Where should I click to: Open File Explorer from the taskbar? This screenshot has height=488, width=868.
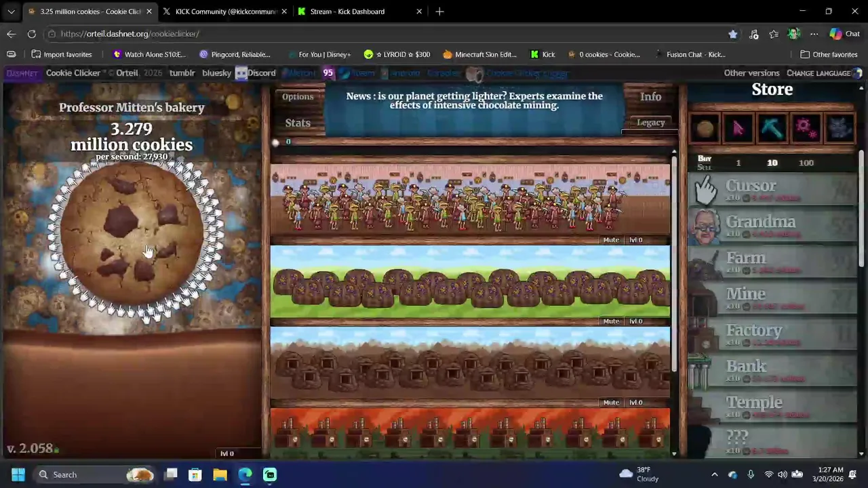[220, 474]
